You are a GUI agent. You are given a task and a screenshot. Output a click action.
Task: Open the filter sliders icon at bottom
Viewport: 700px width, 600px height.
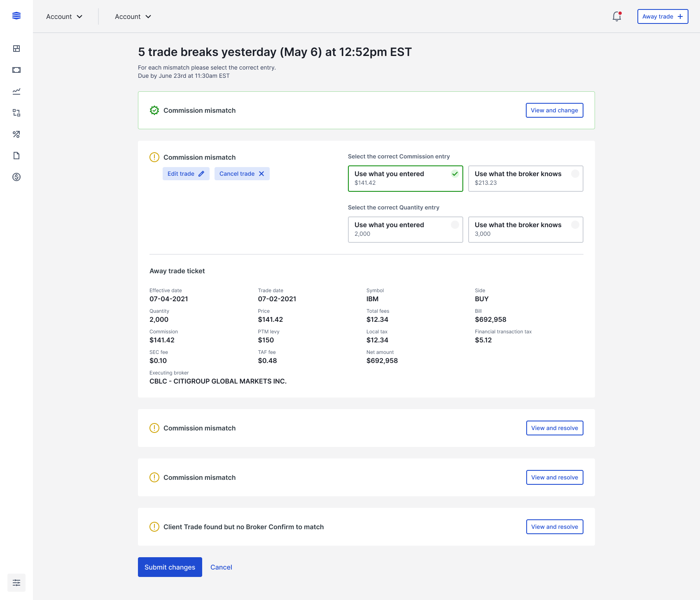pos(16,582)
